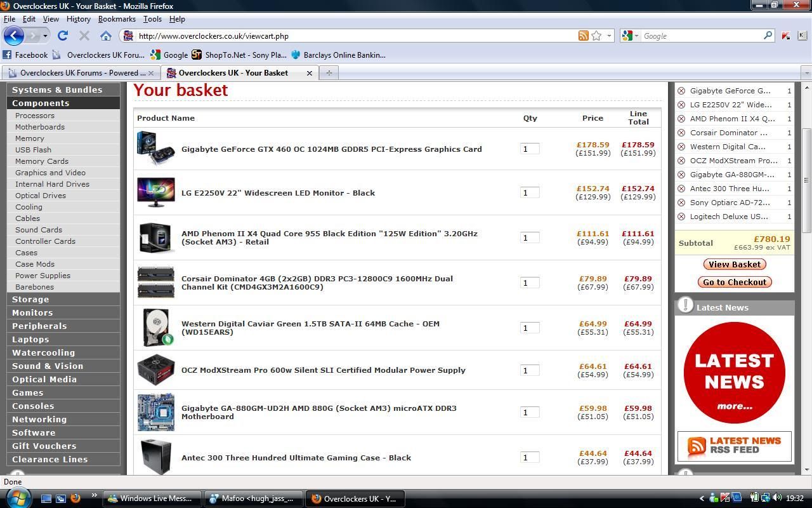Viewport: 812px width, 508px height.
Task: Remove LG E2250V monitor from mini basket
Action: coord(681,105)
